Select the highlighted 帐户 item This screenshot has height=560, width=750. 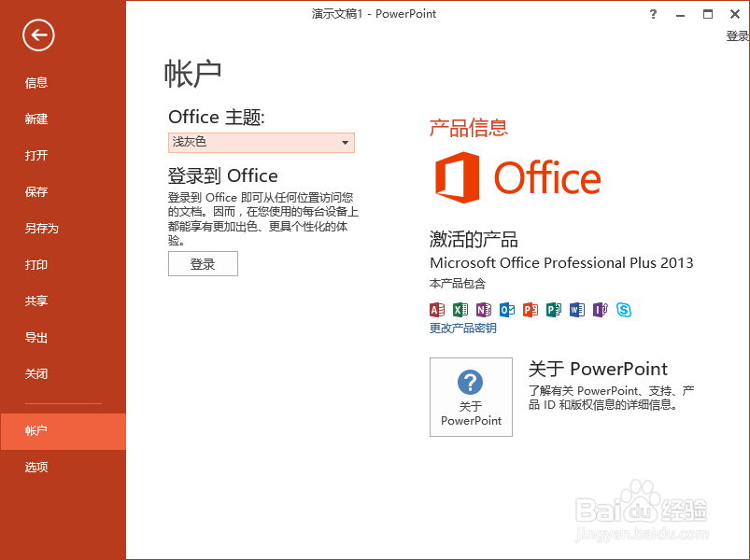[63, 431]
